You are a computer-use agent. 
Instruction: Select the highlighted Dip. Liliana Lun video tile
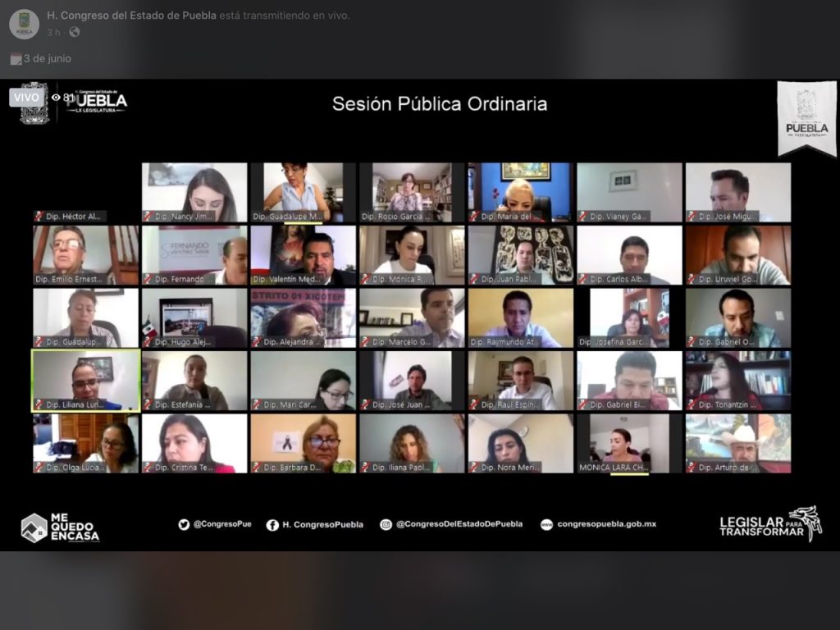click(x=85, y=380)
